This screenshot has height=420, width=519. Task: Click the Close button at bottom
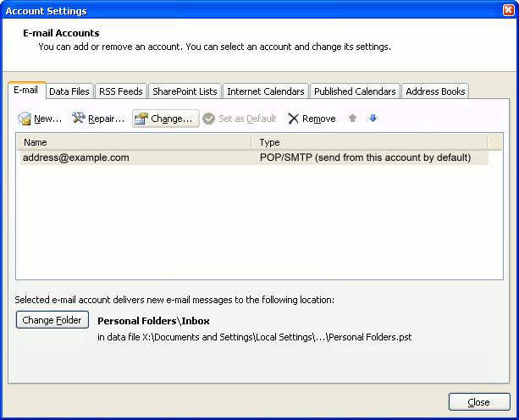[479, 402]
